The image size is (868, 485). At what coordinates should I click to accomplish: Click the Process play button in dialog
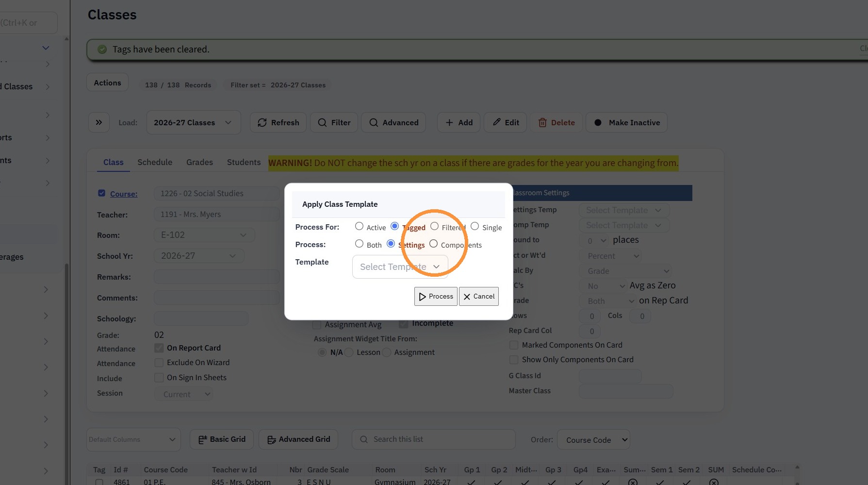(x=436, y=296)
